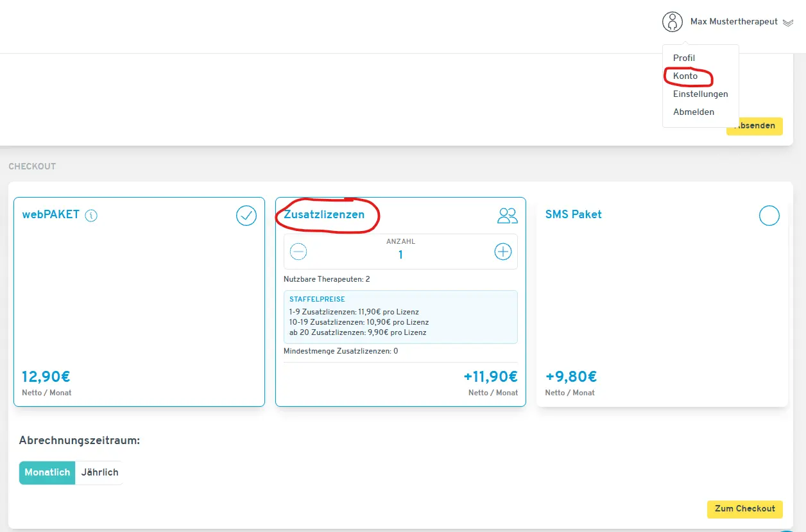Viewport: 806px width, 532px height.
Task: Open Einstellungen from user menu
Action: click(700, 94)
